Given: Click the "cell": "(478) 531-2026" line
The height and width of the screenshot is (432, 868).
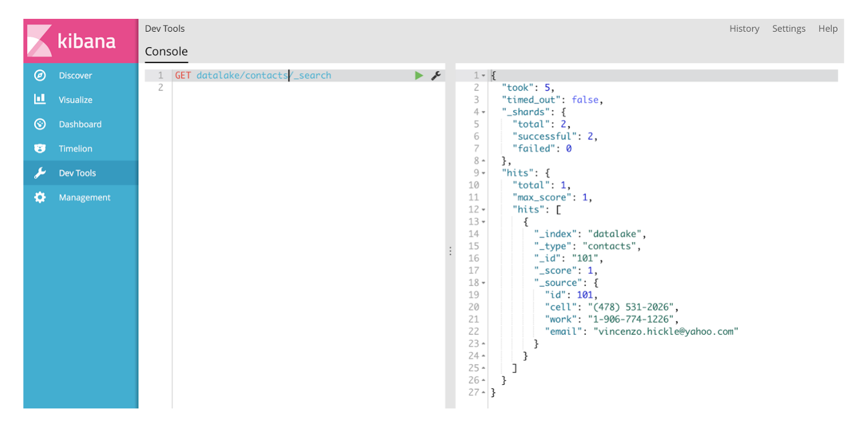Looking at the screenshot, I should click(612, 307).
